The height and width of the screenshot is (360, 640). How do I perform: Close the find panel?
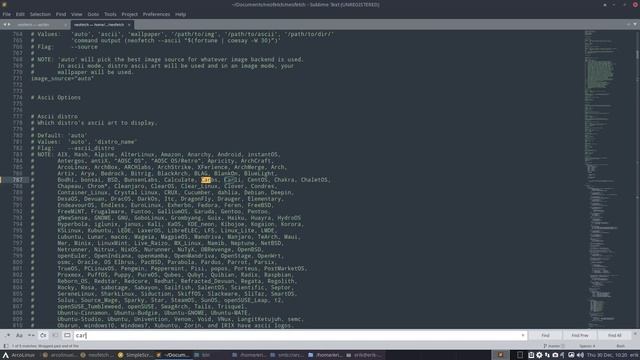pyautogui.click(x=635, y=333)
